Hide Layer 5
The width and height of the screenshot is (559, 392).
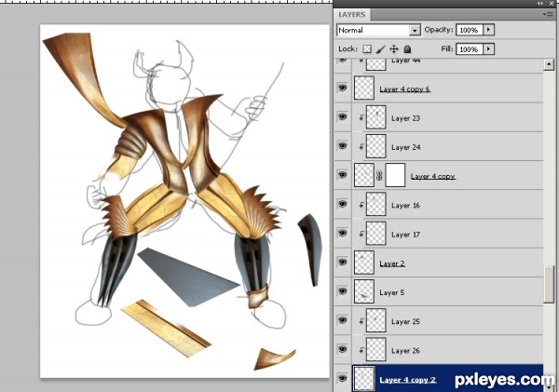point(343,291)
